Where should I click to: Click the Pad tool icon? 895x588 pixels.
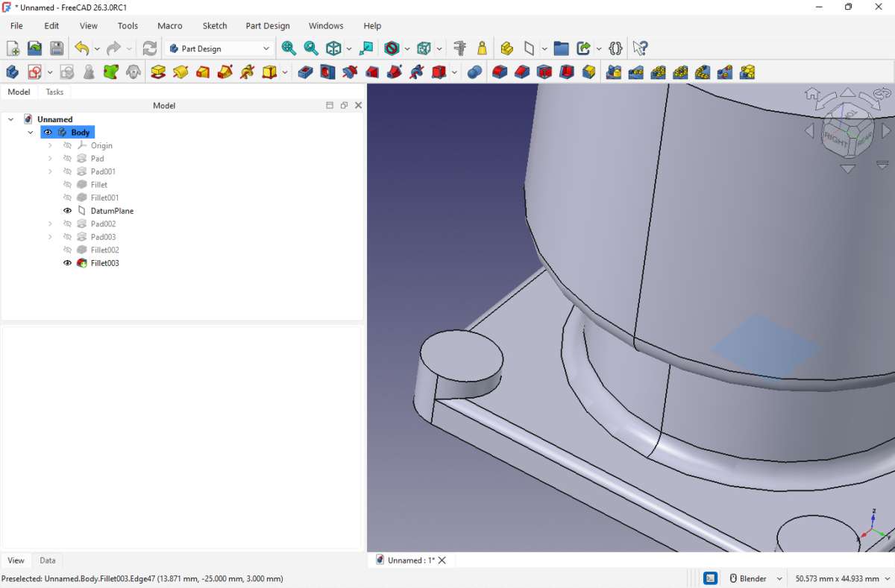pos(158,72)
